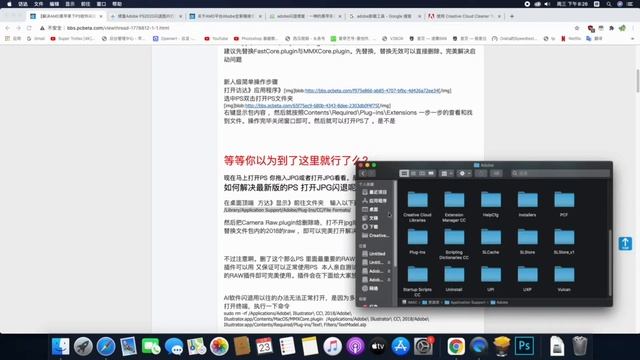Open the Apple menu
640x360 pixels.
coord(9,4)
